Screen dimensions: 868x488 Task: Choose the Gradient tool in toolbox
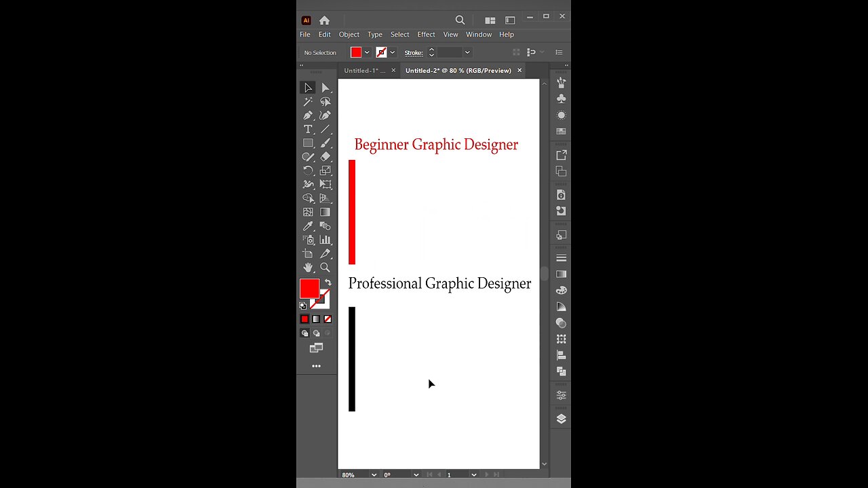tap(325, 212)
